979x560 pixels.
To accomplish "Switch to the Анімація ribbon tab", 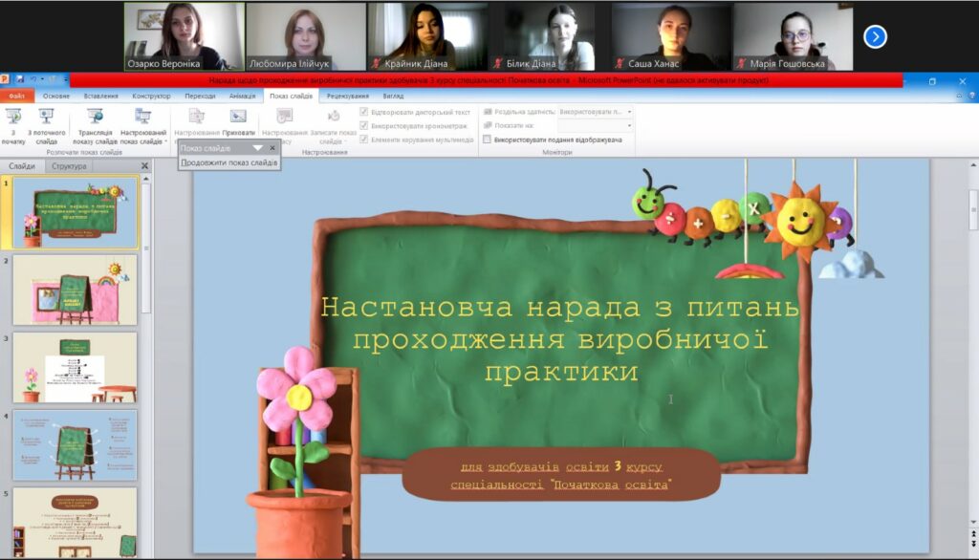I will point(242,96).
